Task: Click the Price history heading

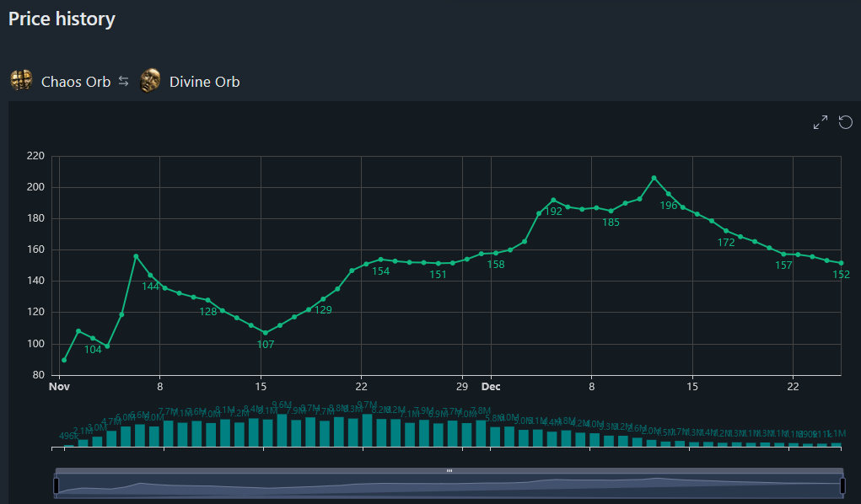Action: click(62, 19)
